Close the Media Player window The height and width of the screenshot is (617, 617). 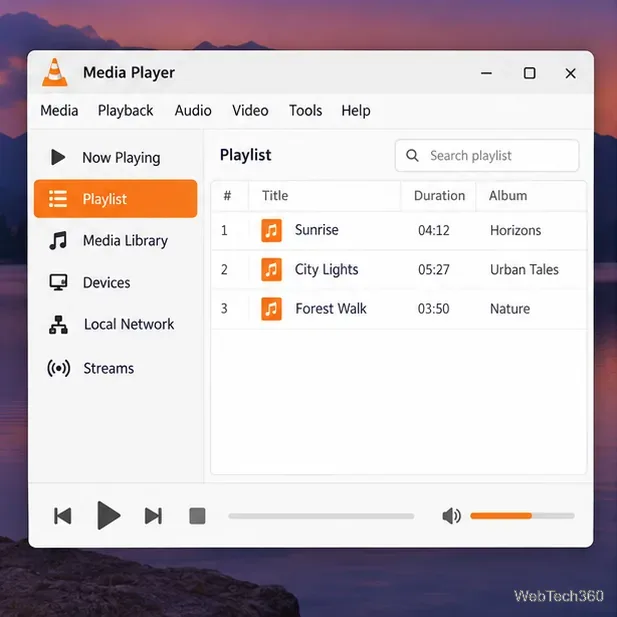[x=571, y=73]
